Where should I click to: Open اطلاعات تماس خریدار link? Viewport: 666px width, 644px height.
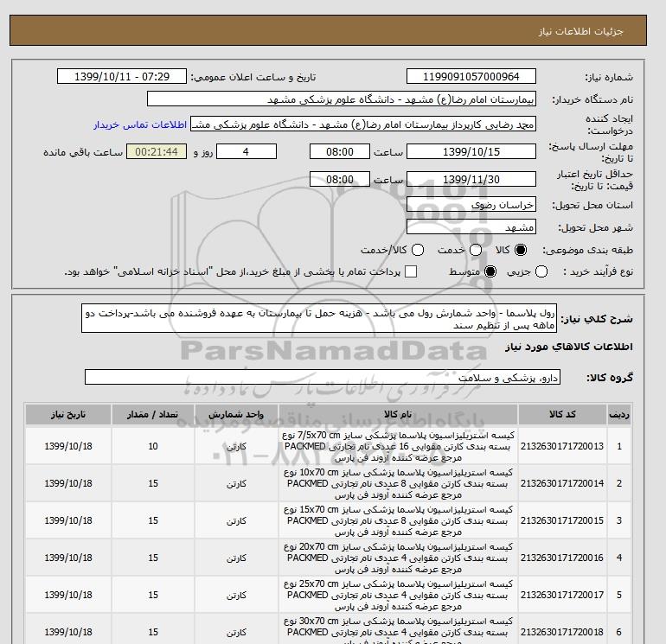pyautogui.click(x=140, y=124)
